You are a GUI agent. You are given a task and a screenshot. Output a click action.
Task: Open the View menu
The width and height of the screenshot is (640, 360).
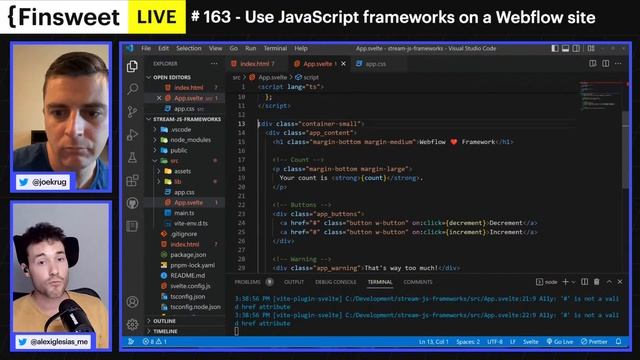(x=216, y=48)
